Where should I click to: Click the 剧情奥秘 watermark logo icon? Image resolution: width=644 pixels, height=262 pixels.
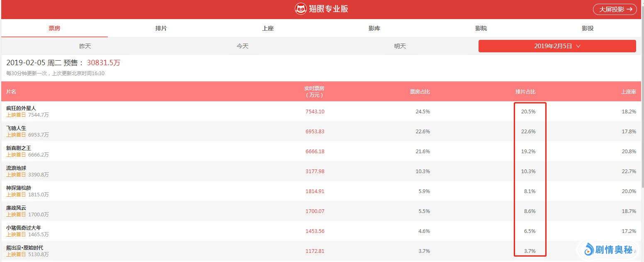[589, 250]
